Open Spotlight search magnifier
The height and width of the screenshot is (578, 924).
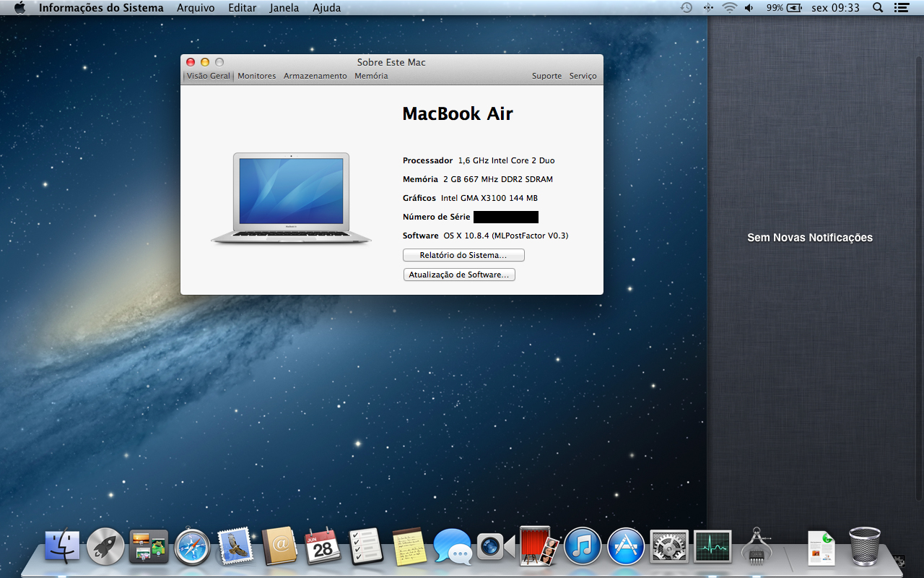[x=878, y=8]
